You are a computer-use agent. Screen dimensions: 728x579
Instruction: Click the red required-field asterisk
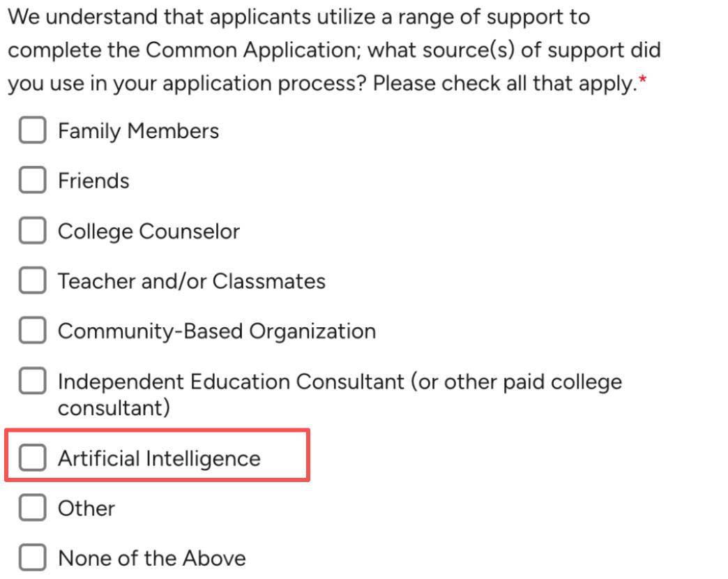pyautogui.click(x=642, y=80)
